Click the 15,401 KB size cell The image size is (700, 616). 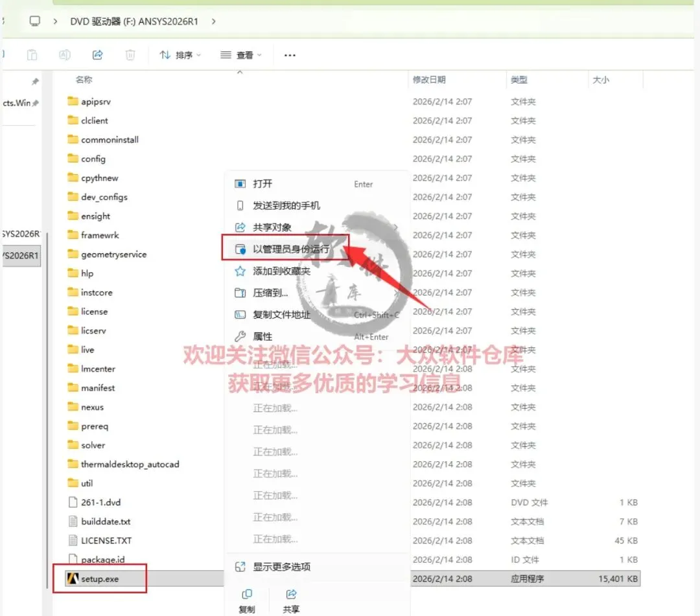(x=618, y=579)
